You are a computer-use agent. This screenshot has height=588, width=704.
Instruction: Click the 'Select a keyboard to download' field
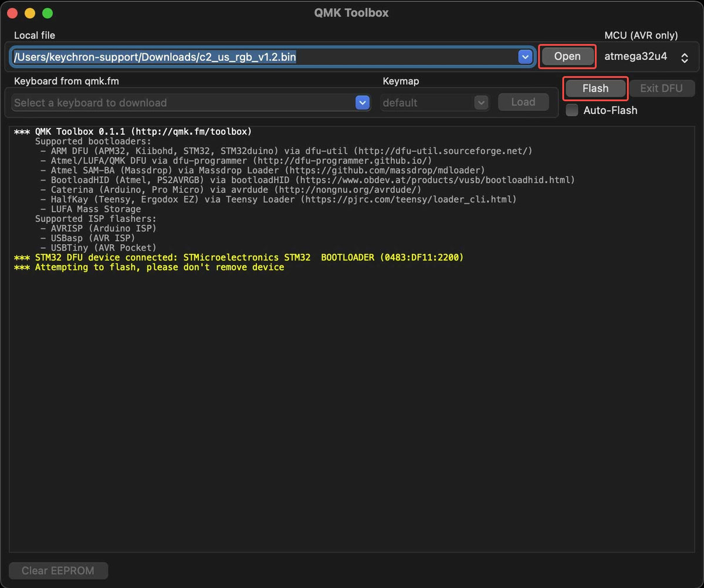(x=182, y=103)
